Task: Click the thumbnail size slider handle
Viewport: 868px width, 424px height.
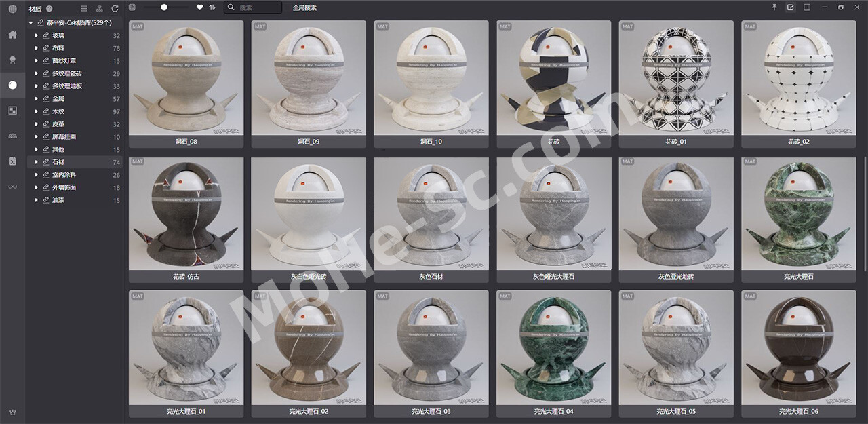Action: pos(164,7)
